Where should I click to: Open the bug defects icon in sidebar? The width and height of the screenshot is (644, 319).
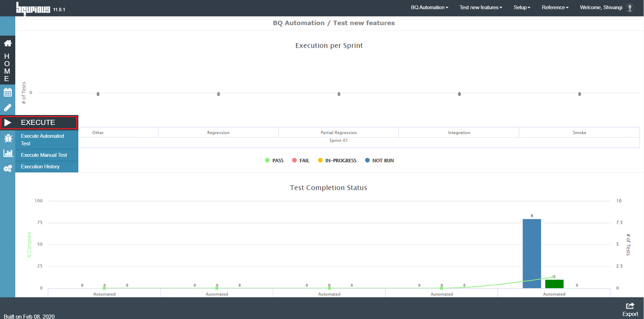pyautogui.click(x=7, y=139)
